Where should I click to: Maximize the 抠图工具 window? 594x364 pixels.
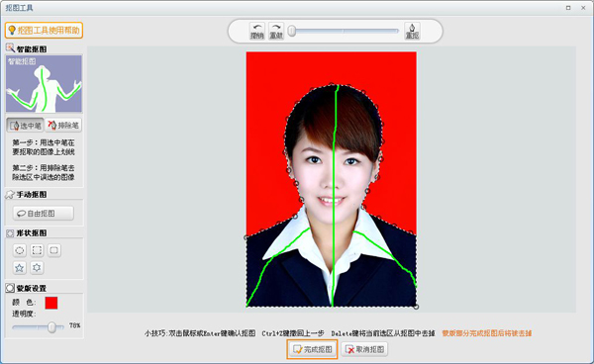[x=568, y=8]
